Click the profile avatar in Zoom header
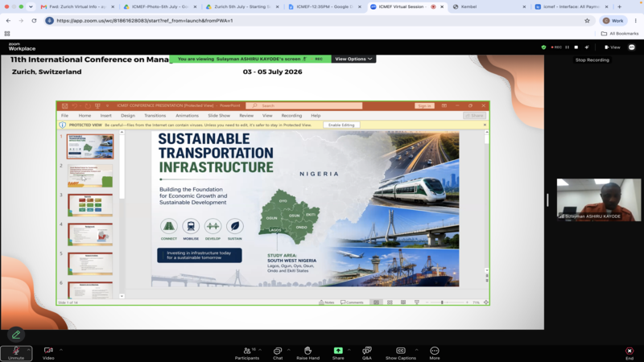The image size is (644, 362). click(x=632, y=47)
